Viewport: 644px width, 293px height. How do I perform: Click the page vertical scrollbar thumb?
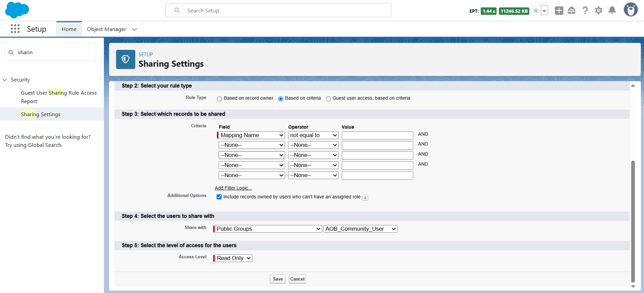point(633,221)
